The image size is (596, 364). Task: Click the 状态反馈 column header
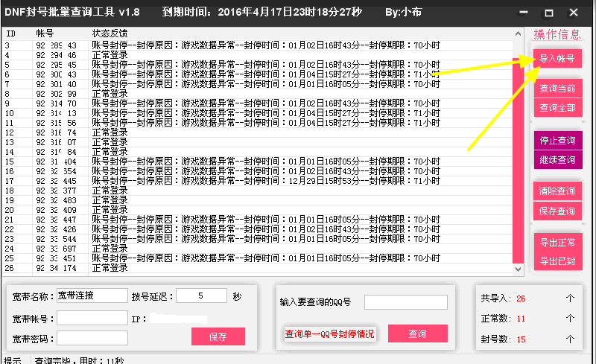click(110, 33)
